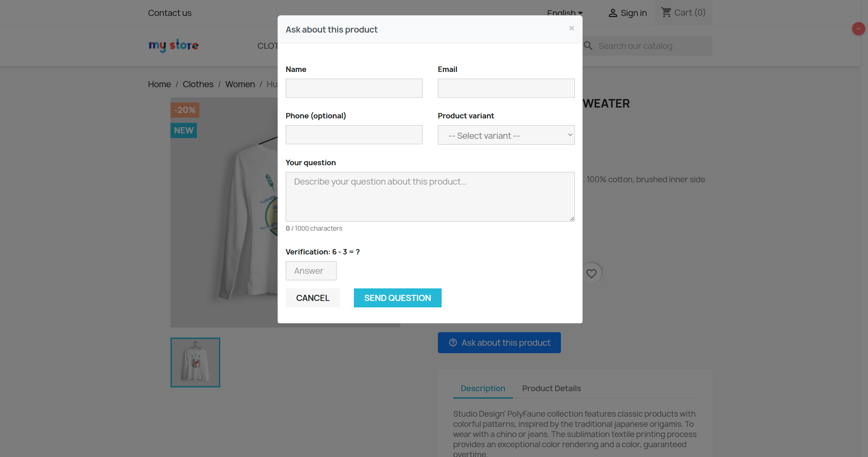Screen dimensions: 868x457
Task: Select the Description tab
Action: coord(483,388)
